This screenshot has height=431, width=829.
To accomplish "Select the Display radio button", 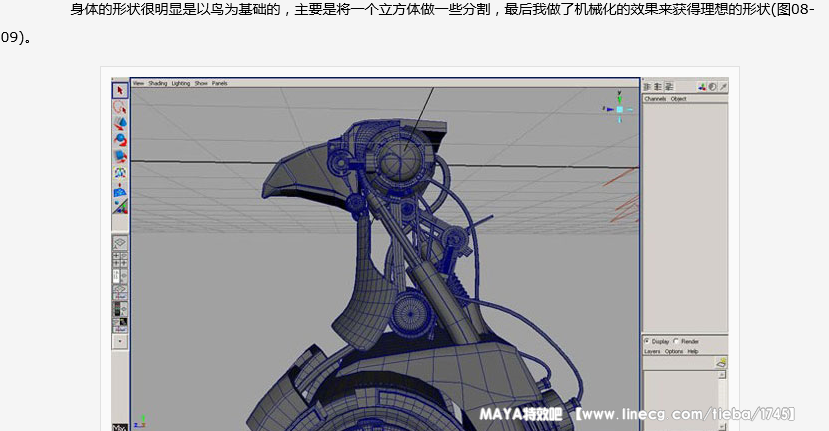I will [647, 341].
